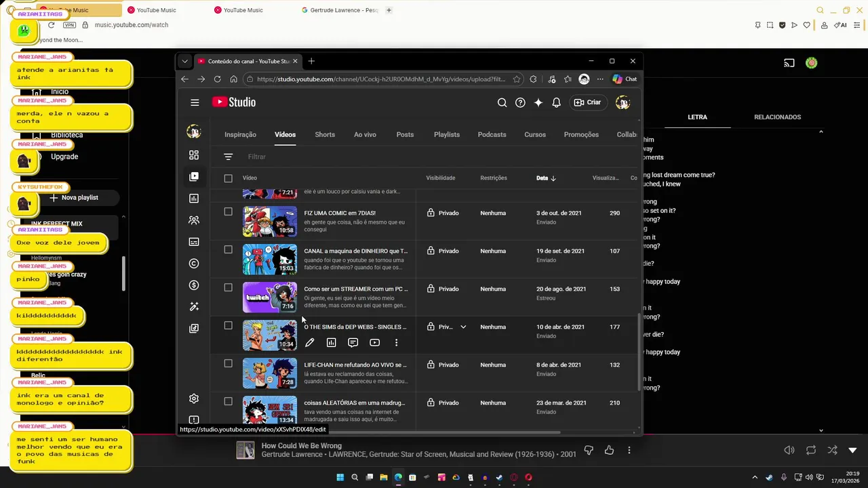Toggle the select-all videos checkbox in header
Viewport: 868px width, 488px height.
pyautogui.click(x=228, y=178)
